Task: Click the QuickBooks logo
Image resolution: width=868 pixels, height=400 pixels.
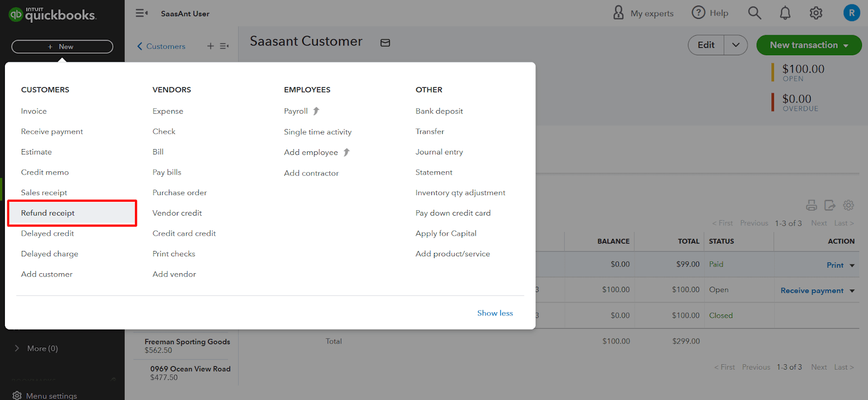Action: 53,14
